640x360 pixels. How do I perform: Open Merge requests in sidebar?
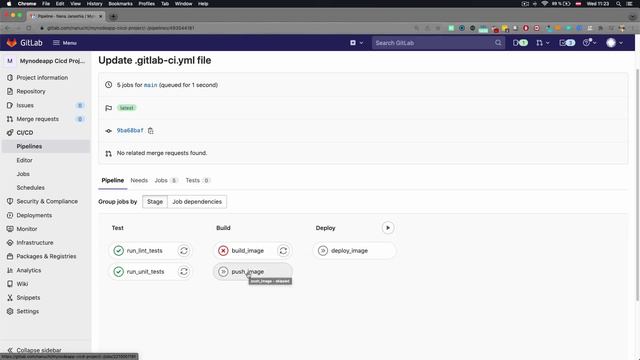click(46, 119)
